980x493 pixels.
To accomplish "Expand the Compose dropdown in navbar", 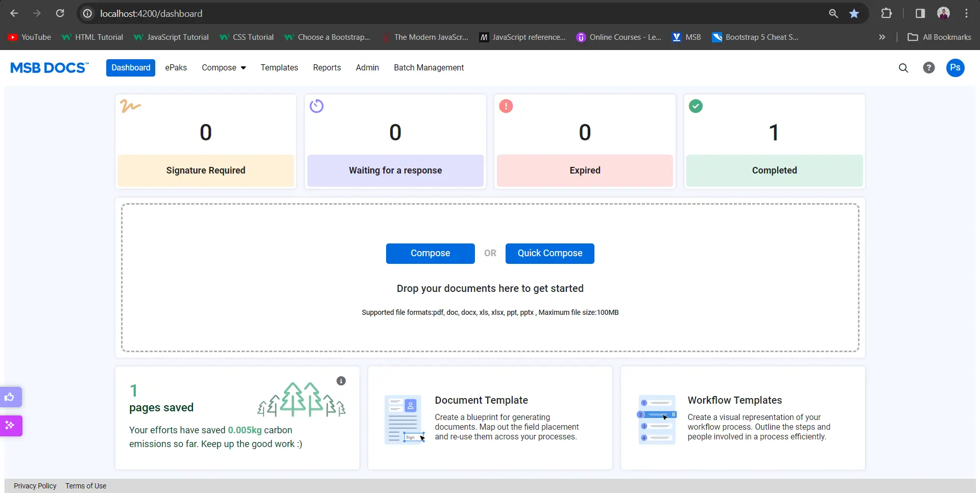I will click(x=224, y=68).
